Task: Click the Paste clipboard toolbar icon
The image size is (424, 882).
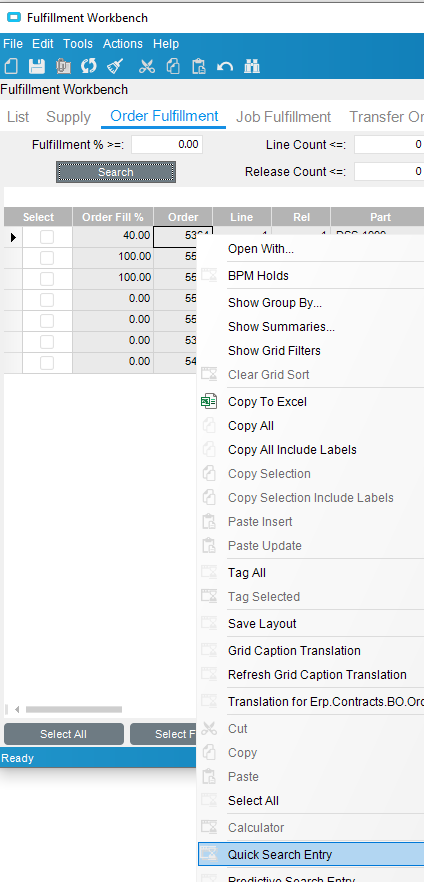Action: coord(198,66)
